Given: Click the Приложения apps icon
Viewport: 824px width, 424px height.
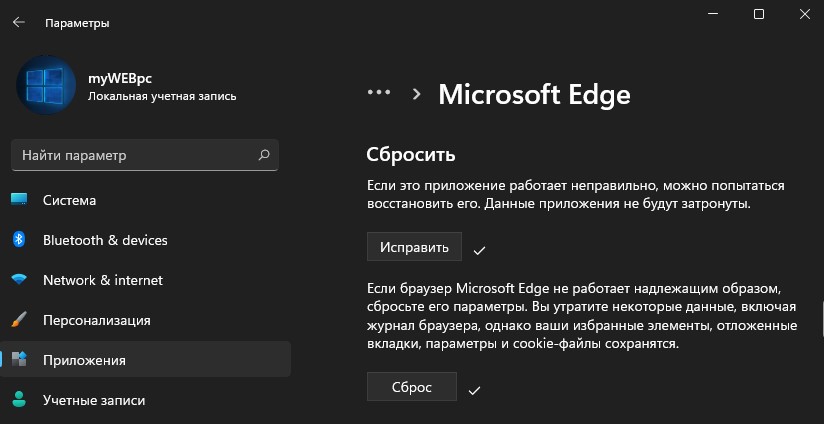Looking at the screenshot, I should [x=19, y=360].
